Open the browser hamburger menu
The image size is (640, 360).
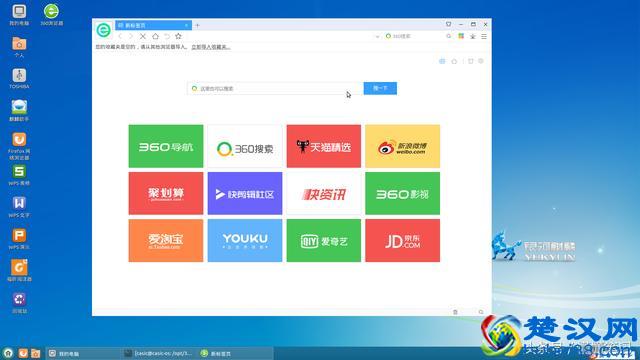tap(484, 36)
